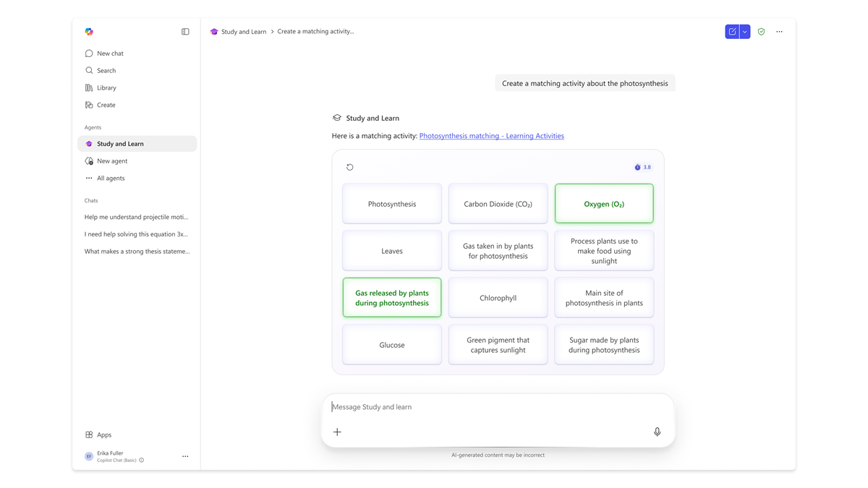Click the user prompt message bubble
This screenshot has width=868, height=488.
[585, 83]
